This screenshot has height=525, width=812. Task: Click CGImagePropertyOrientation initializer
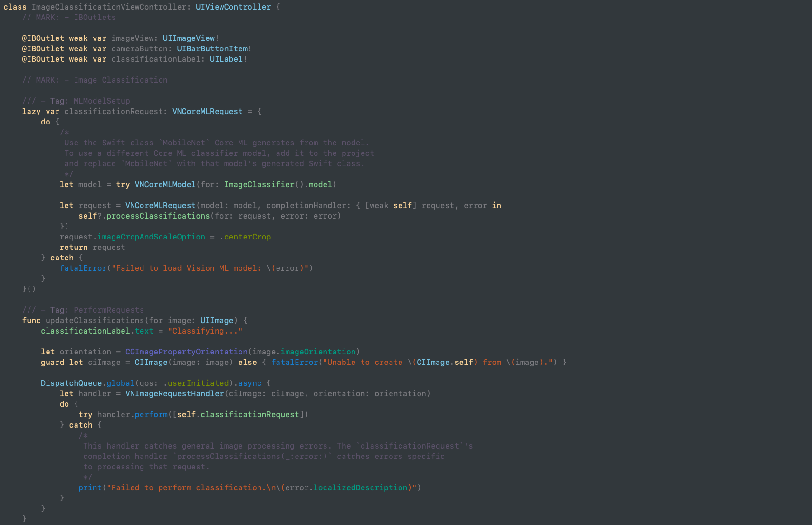click(x=186, y=352)
